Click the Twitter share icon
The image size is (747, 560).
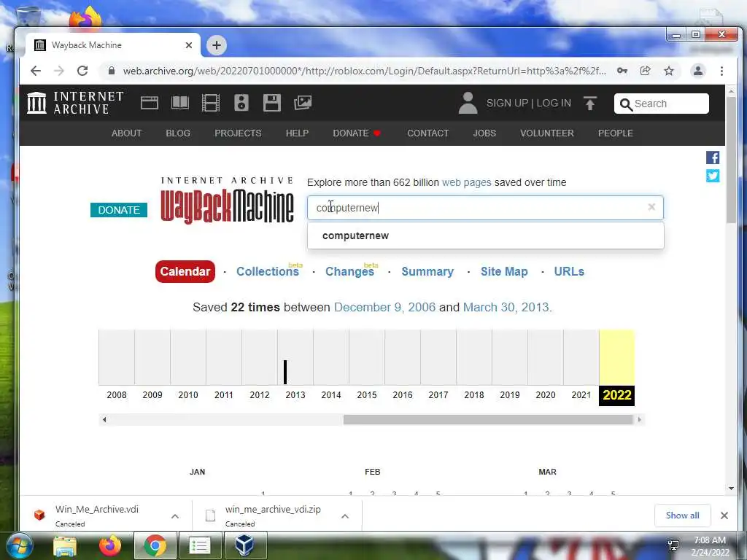point(713,176)
